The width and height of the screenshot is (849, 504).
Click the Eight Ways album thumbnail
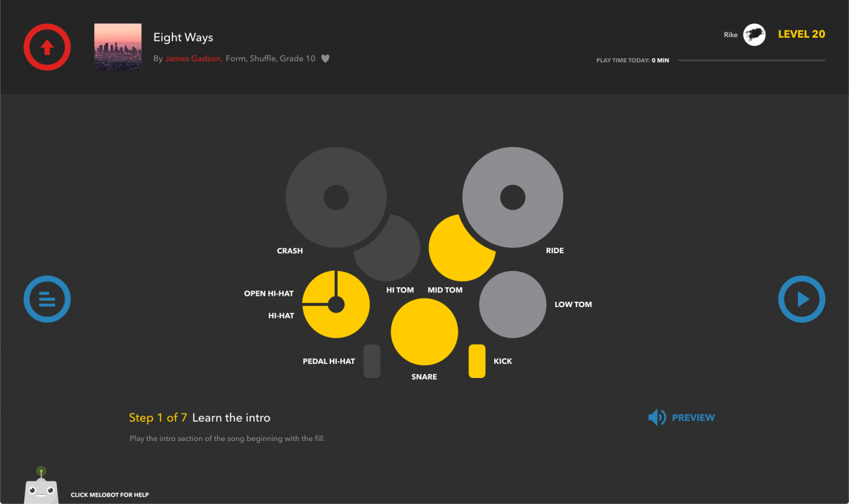point(118,47)
